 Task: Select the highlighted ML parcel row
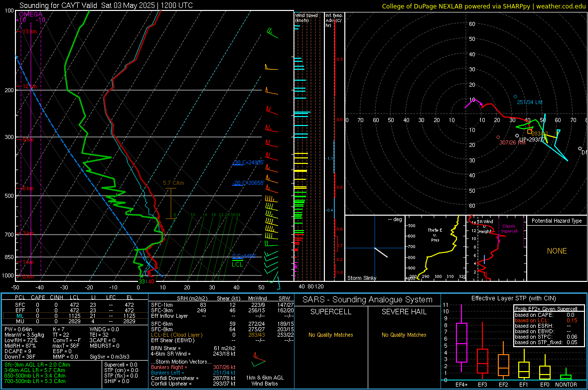tap(75, 316)
